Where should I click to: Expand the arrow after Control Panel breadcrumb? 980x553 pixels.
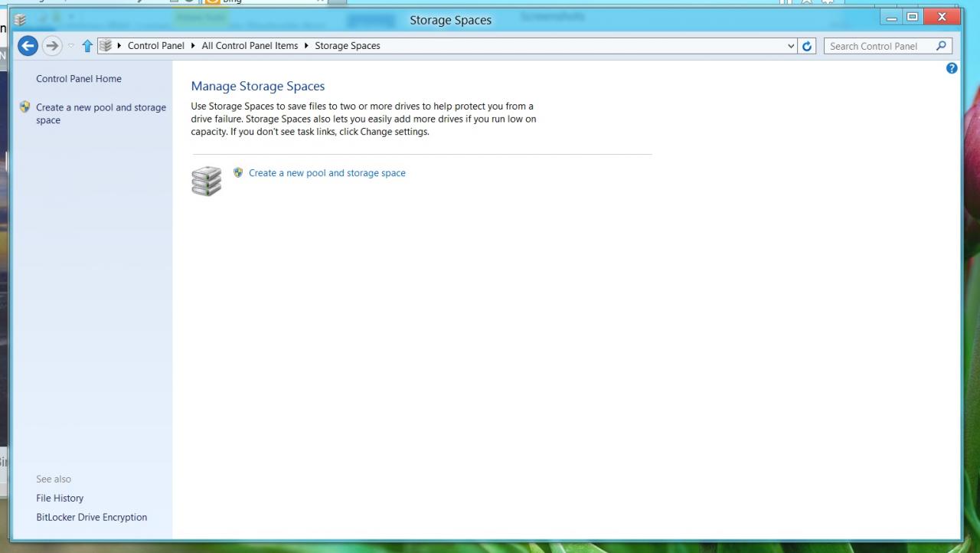[x=193, y=46]
